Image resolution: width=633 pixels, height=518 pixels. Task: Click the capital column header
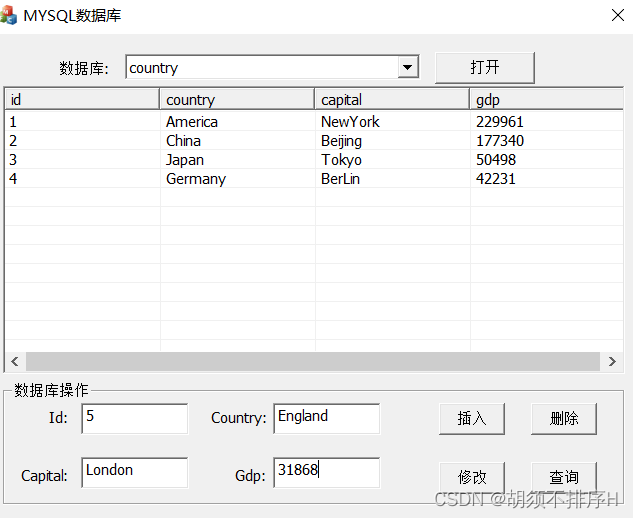392,99
